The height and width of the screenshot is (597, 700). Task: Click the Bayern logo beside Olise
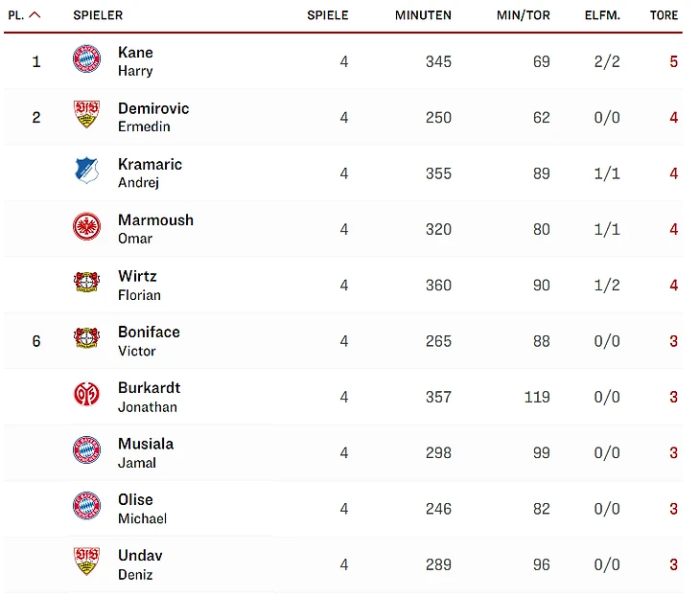pos(86,506)
